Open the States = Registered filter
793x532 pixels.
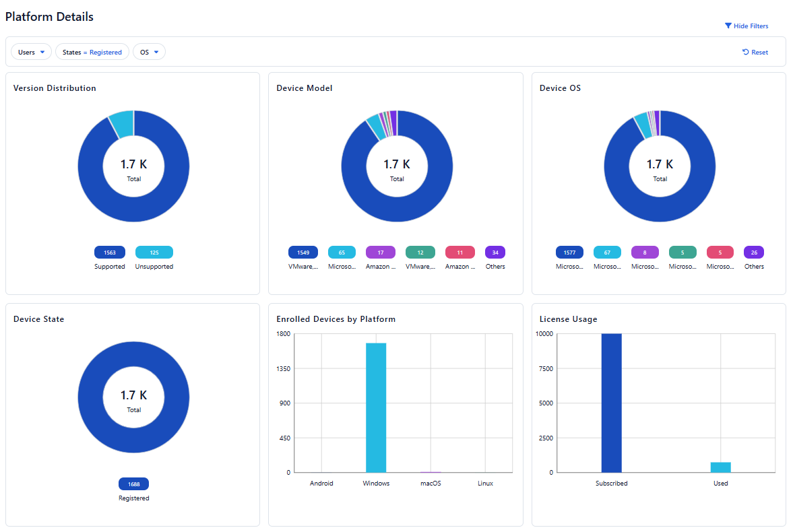pos(92,52)
